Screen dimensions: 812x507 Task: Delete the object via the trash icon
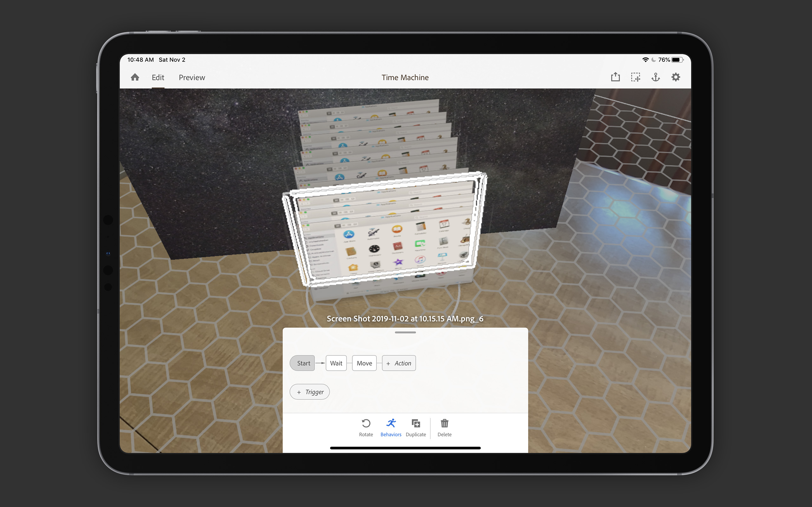pos(445,424)
